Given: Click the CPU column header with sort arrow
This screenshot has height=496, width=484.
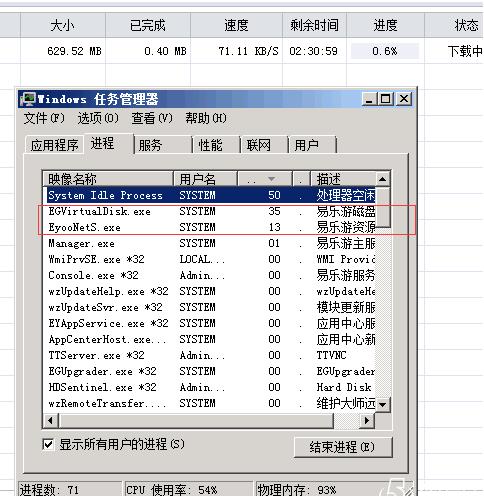Looking at the screenshot, I should 265,179.
